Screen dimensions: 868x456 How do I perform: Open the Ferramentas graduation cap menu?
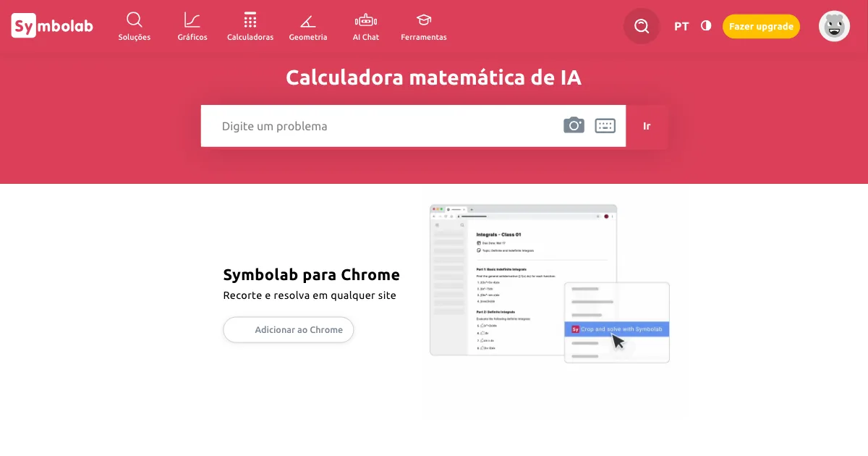424,20
